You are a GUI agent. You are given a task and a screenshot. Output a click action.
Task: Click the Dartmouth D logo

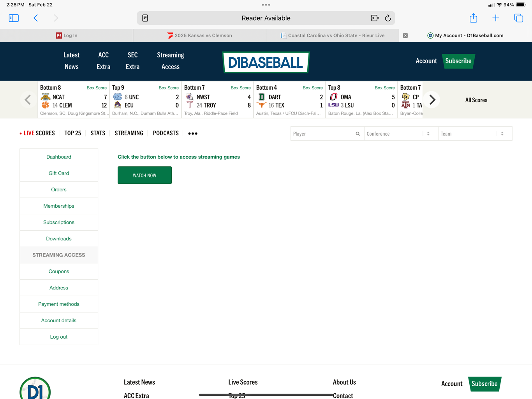[262, 97]
